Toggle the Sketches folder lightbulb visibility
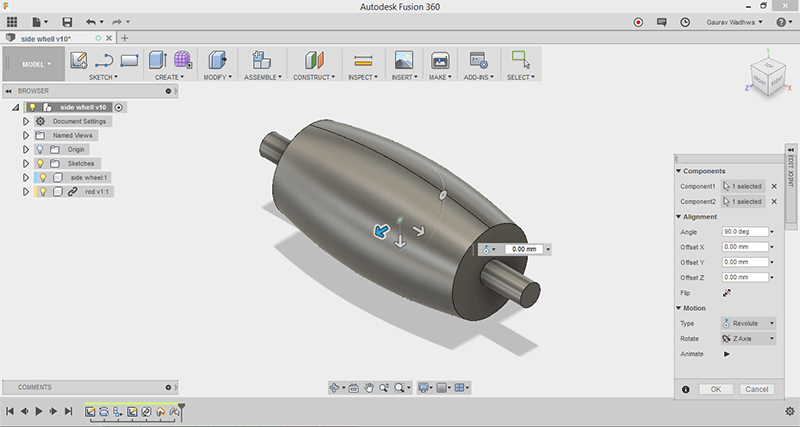This screenshot has width=800, height=427. [40, 163]
